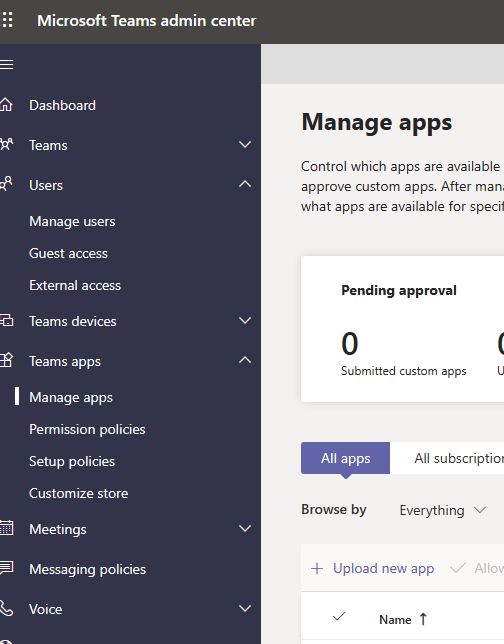Click the Messaging policies chat icon
Viewport: 504px width, 644px height.
point(6,568)
